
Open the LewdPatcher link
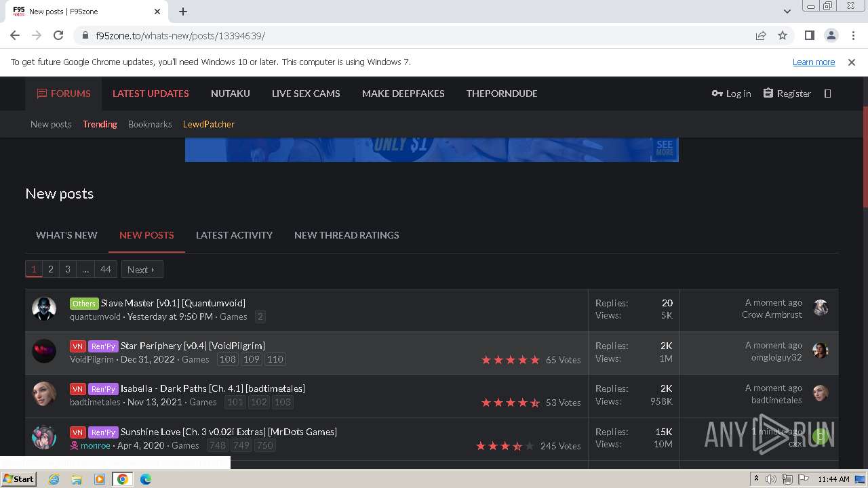[209, 124]
